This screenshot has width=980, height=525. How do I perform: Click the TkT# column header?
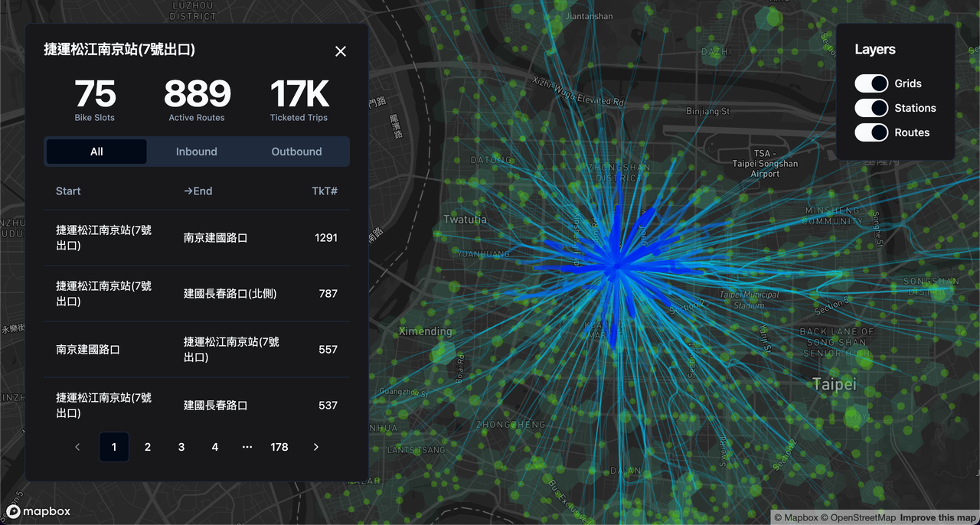pos(325,191)
